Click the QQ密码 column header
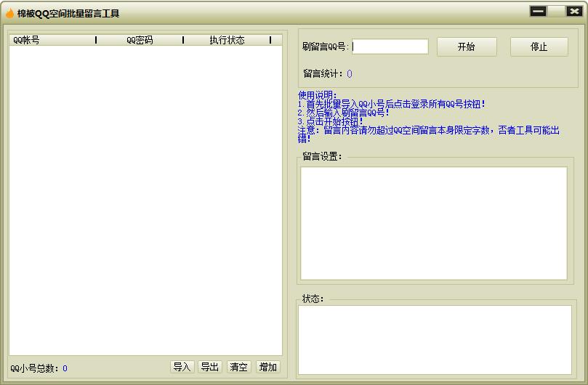The width and height of the screenshot is (588, 385). coord(140,40)
